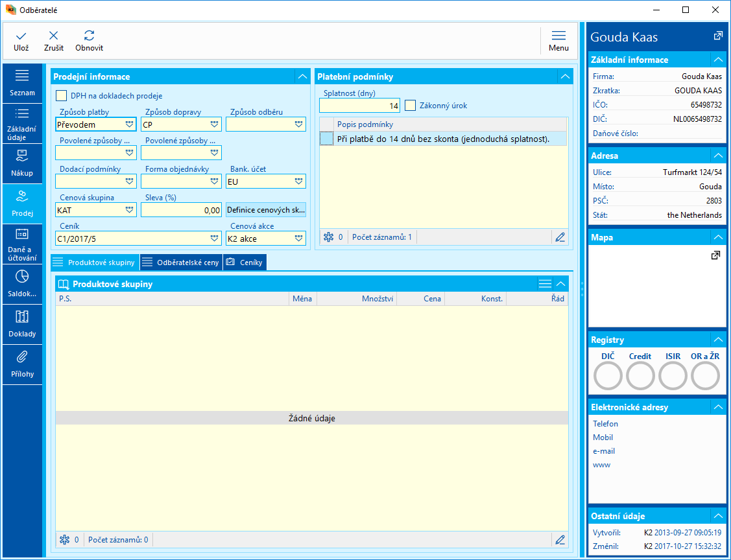This screenshot has height=560, width=731.
Task: Select the Prodej sidebar section
Action: click(x=22, y=204)
